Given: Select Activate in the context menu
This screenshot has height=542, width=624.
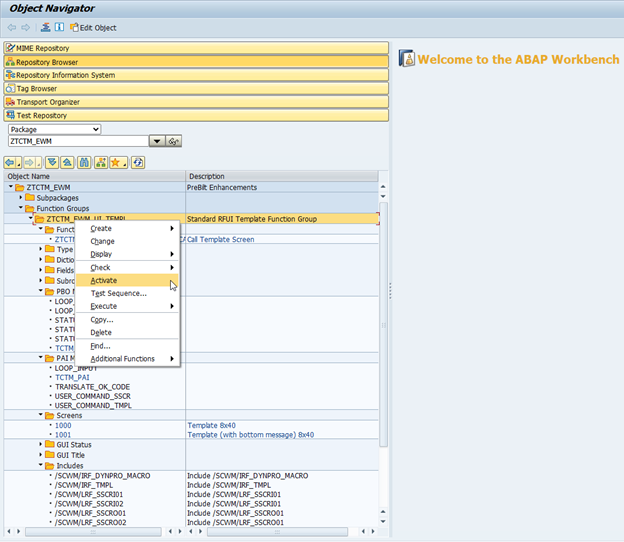Looking at the screenshot, I should (x=104, y=281).
